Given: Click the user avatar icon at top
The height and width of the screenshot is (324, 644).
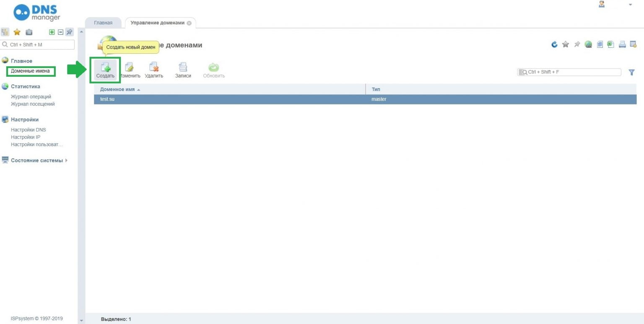Looking at the screenshot, I should tap(602, 4).
